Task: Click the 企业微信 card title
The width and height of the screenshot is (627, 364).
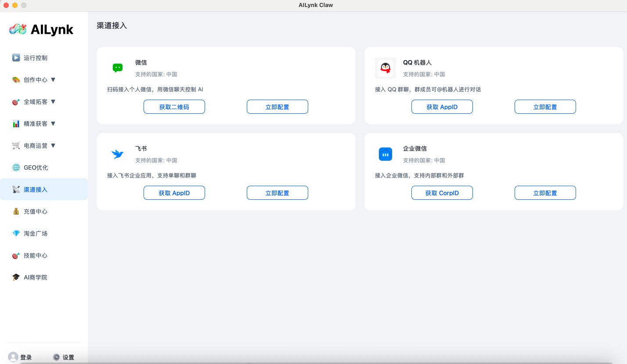Action: 415,148
